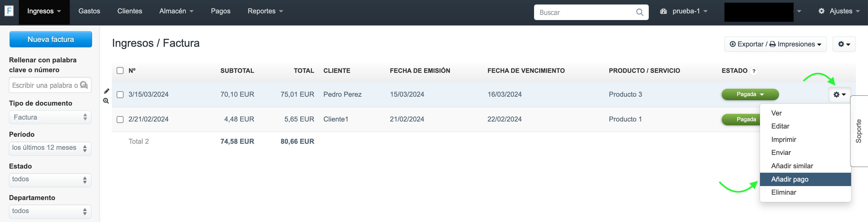Click invoice number 2/21/02/2024
Viewport: 868px width, 222px height.
[x=148, y=119]
